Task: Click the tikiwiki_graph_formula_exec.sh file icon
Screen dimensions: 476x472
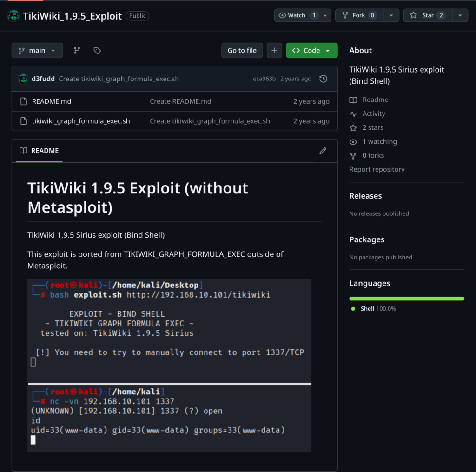Action: click(24, 121)
